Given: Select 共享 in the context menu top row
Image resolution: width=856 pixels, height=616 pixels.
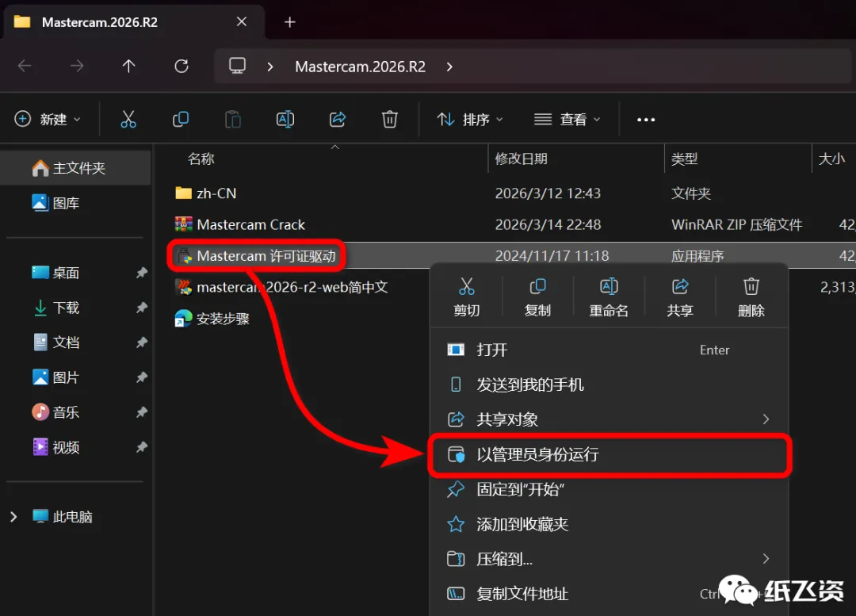Looking at the screenshot, I should point(680,297).
